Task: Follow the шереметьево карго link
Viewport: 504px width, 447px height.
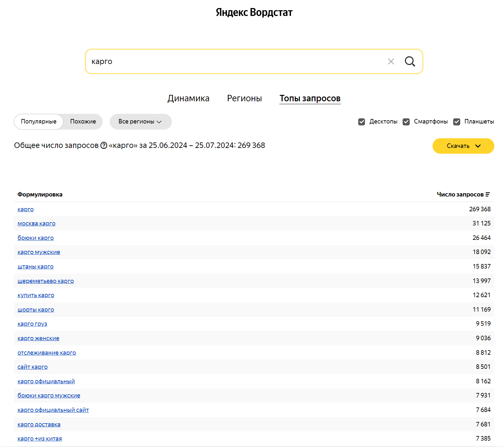Action: click(46, 281)
